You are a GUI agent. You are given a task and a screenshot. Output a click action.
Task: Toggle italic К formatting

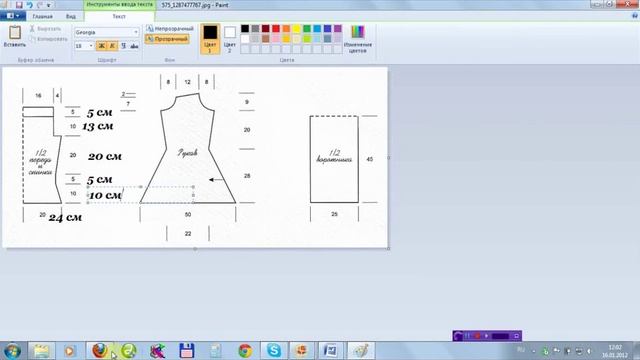[x=112, y=46]
